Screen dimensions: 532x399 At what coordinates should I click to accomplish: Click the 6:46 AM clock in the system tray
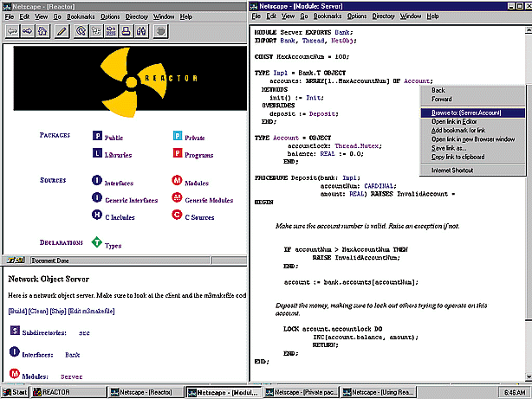click(515, 393)
